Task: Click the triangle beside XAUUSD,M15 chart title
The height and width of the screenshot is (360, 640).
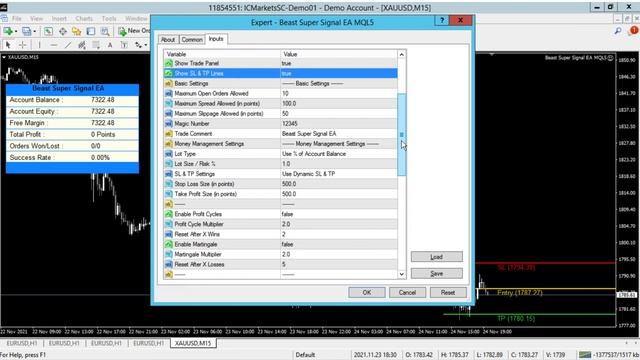Action: pyautogui.click(x=4, y=57)
